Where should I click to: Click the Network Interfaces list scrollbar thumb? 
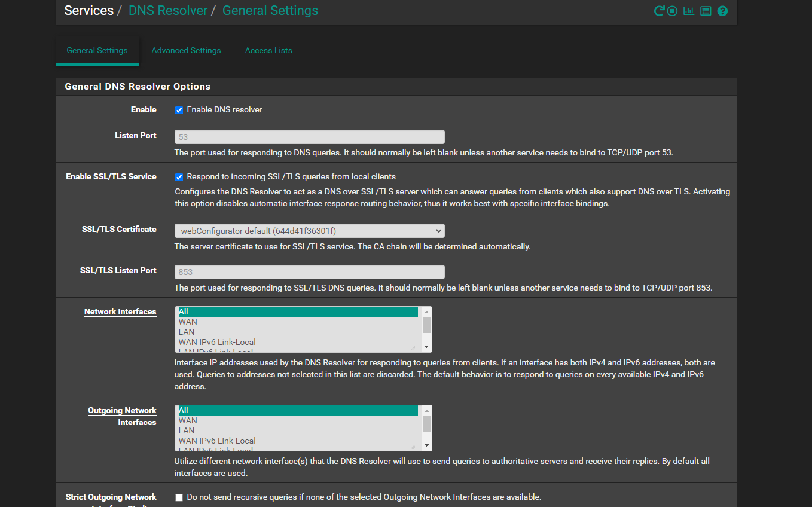426,325
